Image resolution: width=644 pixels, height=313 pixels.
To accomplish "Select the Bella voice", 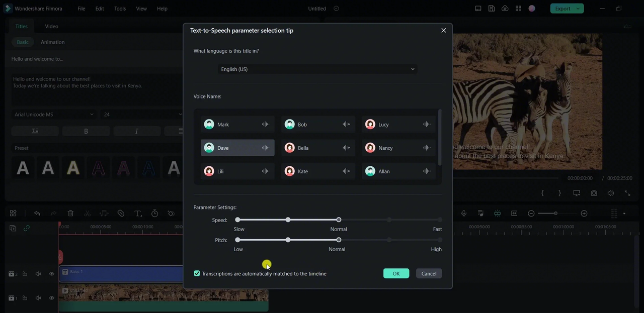I will click(318, 148).
